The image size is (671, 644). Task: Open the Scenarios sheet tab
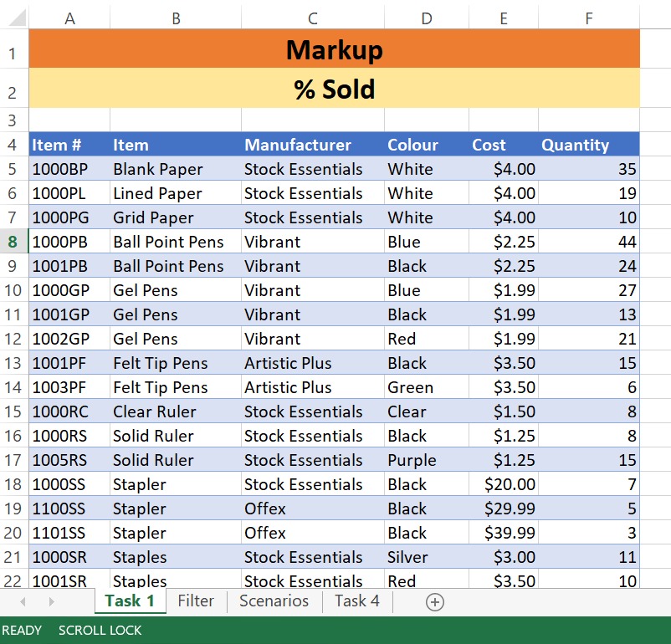click(x=274, y=601)
